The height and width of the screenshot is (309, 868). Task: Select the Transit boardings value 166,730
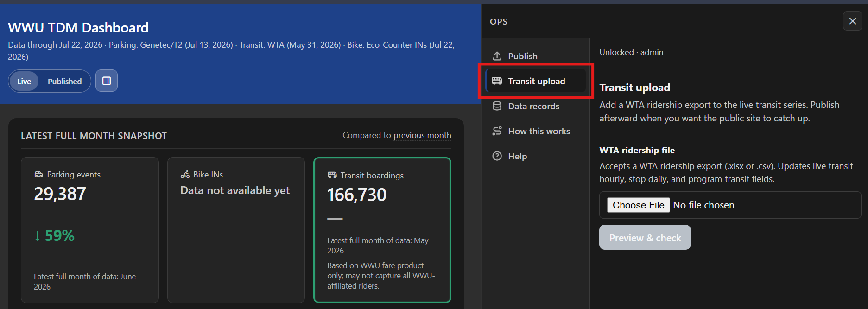(x=357, y=195)
